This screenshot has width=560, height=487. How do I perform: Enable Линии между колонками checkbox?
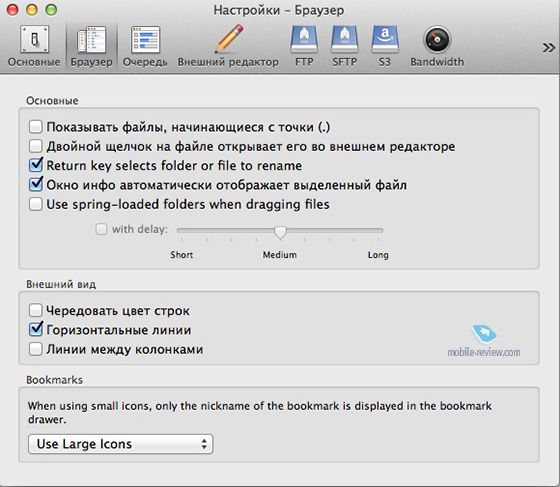pyautogui.click(x=36, y=349)
